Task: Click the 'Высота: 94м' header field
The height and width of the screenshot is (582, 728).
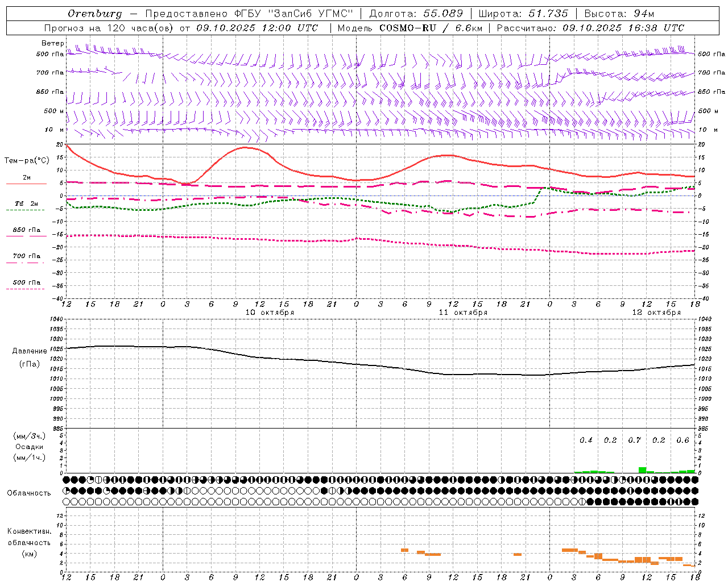Action: 619,14
